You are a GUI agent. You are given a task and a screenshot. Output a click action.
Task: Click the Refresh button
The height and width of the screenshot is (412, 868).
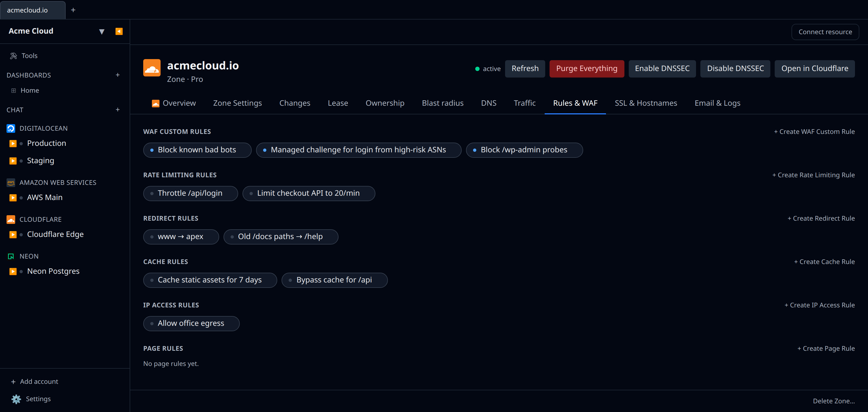tap(525, 69)
